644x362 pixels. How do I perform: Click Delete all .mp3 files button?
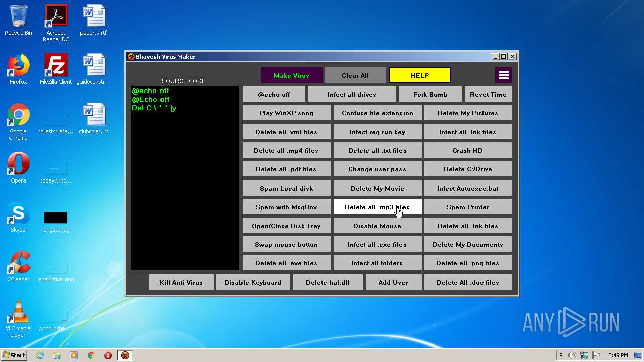377,207
